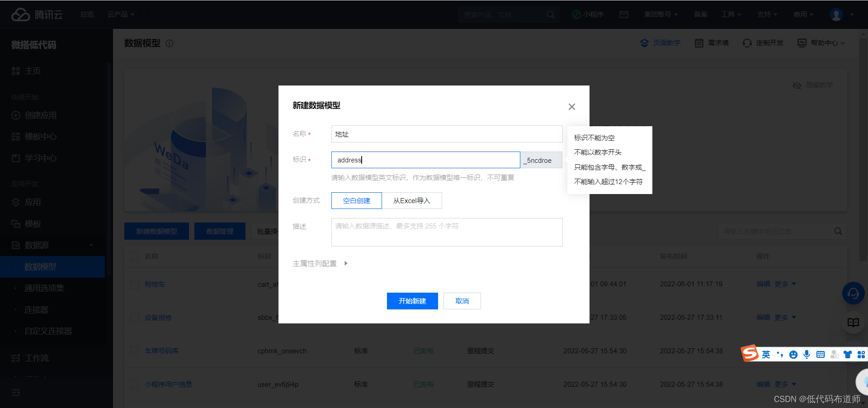Open 小程序用户信息 model link
This screenshot has width=868, height=408.
coord(168,384)
